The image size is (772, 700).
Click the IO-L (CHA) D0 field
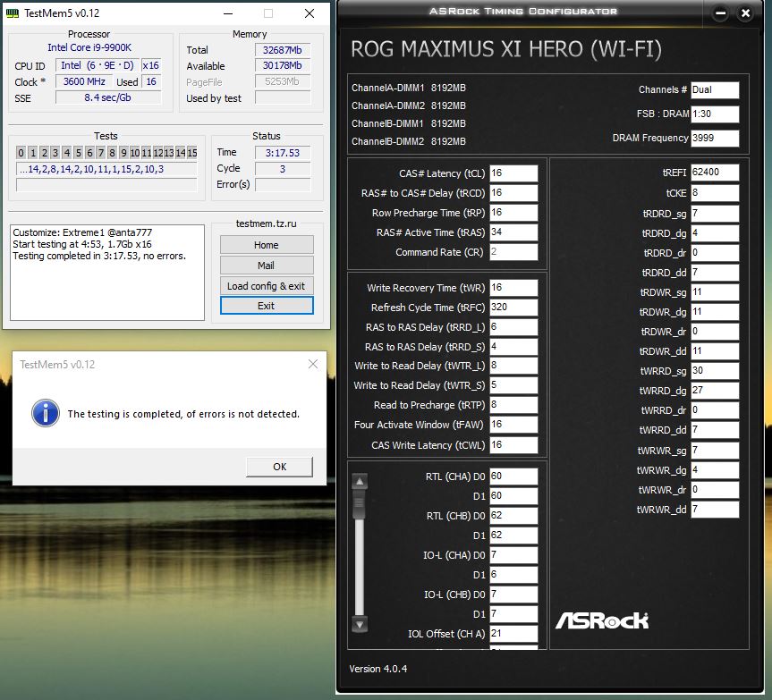(513, 555)
